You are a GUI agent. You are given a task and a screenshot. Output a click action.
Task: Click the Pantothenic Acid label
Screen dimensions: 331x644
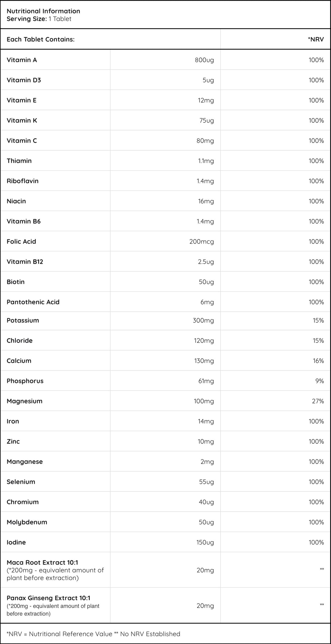pyautogui.click(x=33, y=302)
